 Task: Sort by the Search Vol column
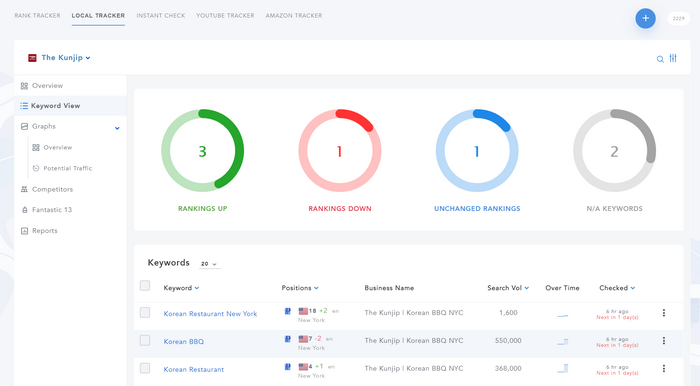508,288
